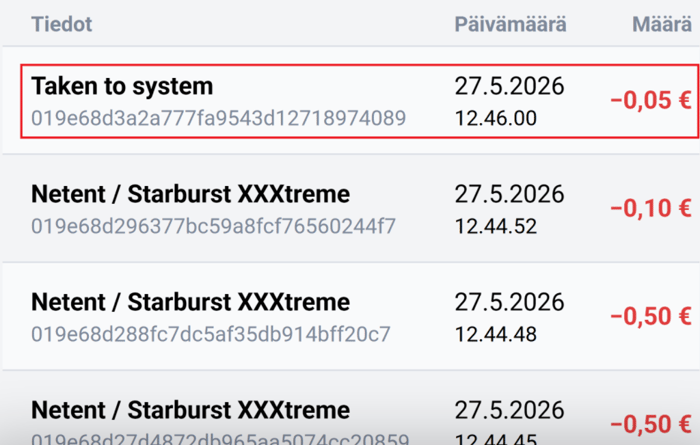
Task: Click the Tiedot column header
Action: coord(62,24)
